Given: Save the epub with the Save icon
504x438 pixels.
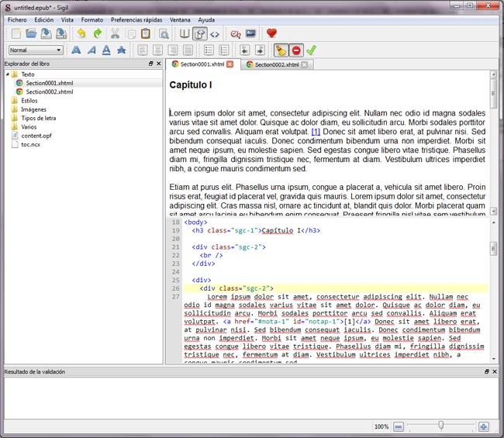Looking at the screenshot, I should click(46, 33).
